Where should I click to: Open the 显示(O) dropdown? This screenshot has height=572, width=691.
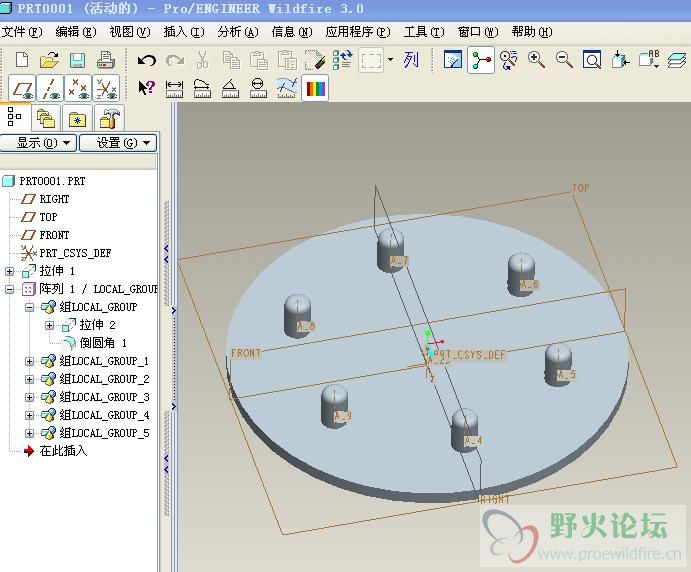tap(38, 143)
